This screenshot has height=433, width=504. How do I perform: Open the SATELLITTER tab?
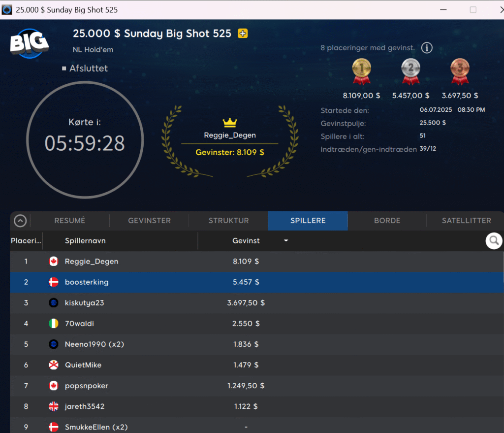(466, 221)
